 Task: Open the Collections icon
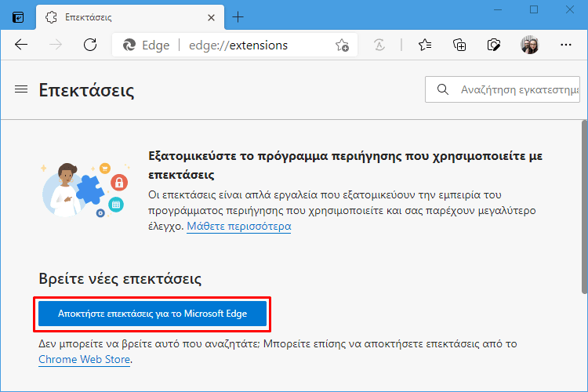tap(459, 45)
